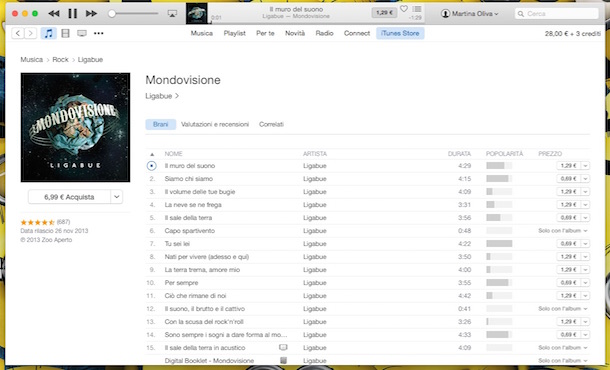This screenshot has height=370, width=610.
Task: Go back to the previous track
Action: pyautogui.click(x=54, y=14)
